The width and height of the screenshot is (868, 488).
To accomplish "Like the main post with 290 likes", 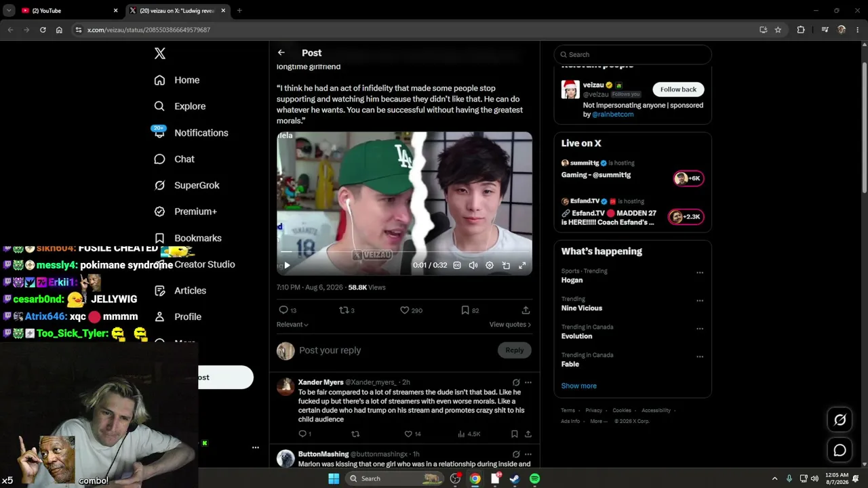I will pyautogui.click(x=411, y=310).
